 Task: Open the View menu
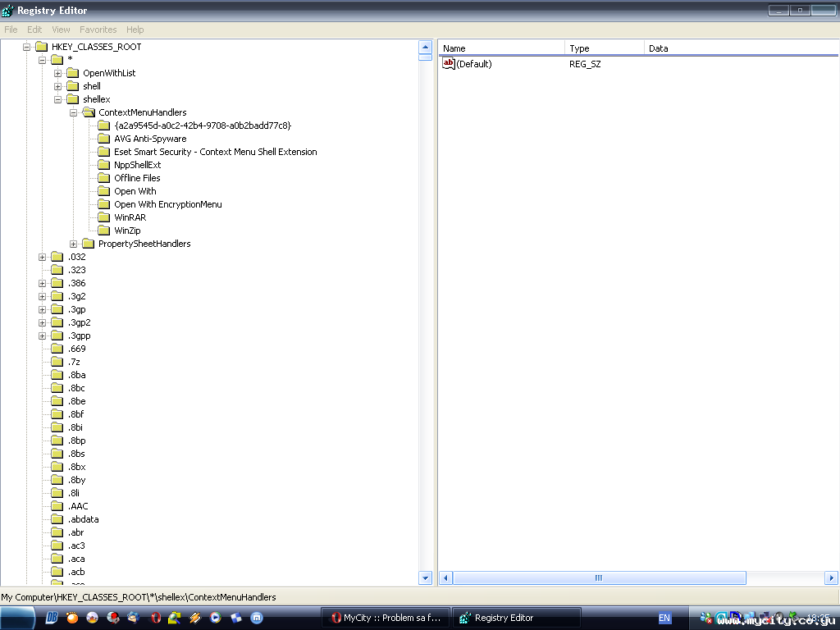61,30
